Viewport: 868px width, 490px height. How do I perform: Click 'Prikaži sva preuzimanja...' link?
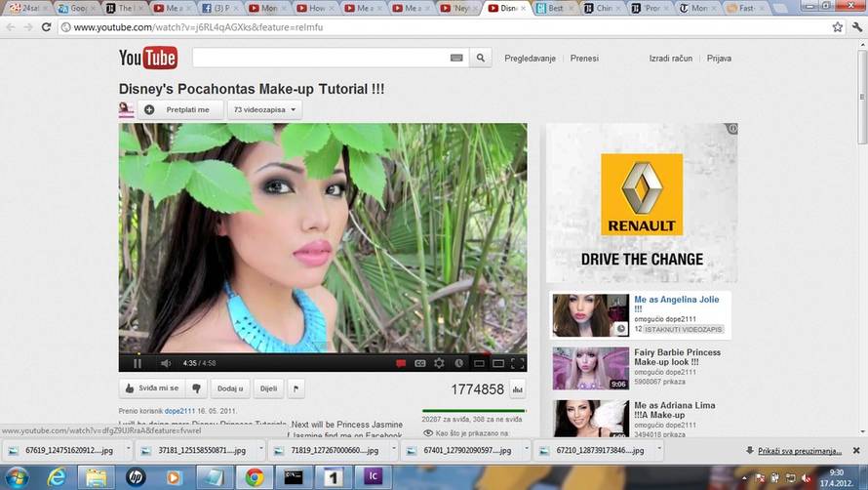click(x=800, y=451)
